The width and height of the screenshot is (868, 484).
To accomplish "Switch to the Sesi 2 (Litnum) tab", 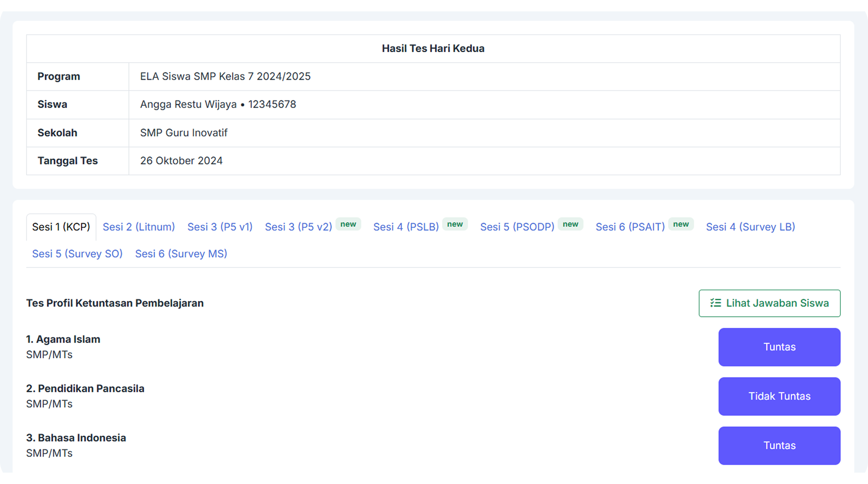I will 139,227.
